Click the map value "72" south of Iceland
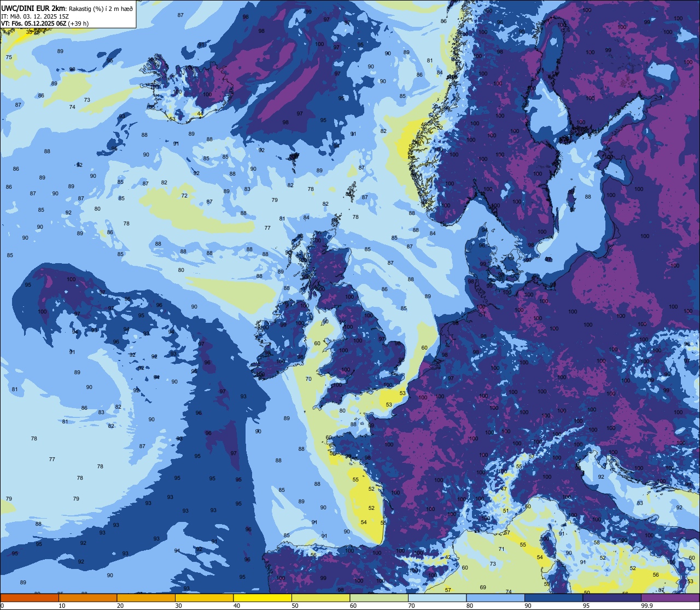 (184, 195)
